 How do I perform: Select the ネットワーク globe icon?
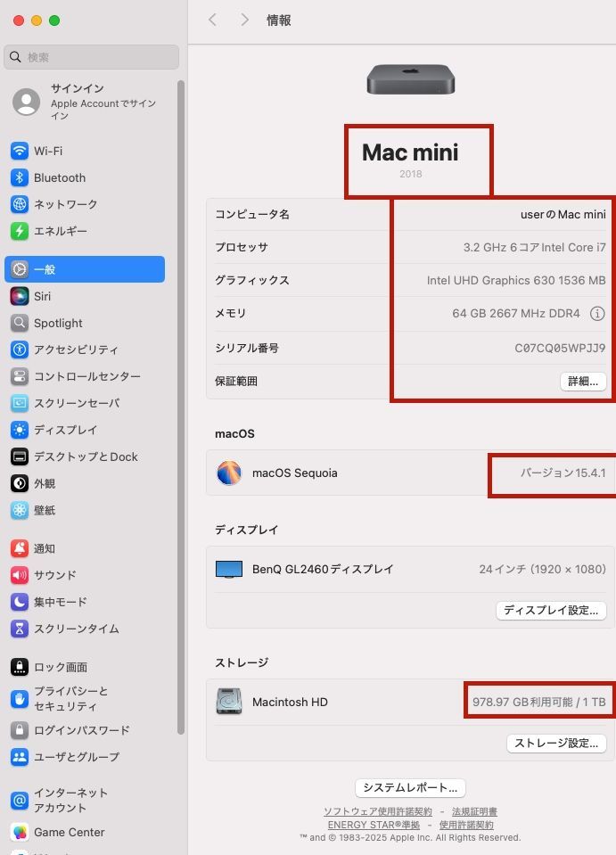pos(20,204)
